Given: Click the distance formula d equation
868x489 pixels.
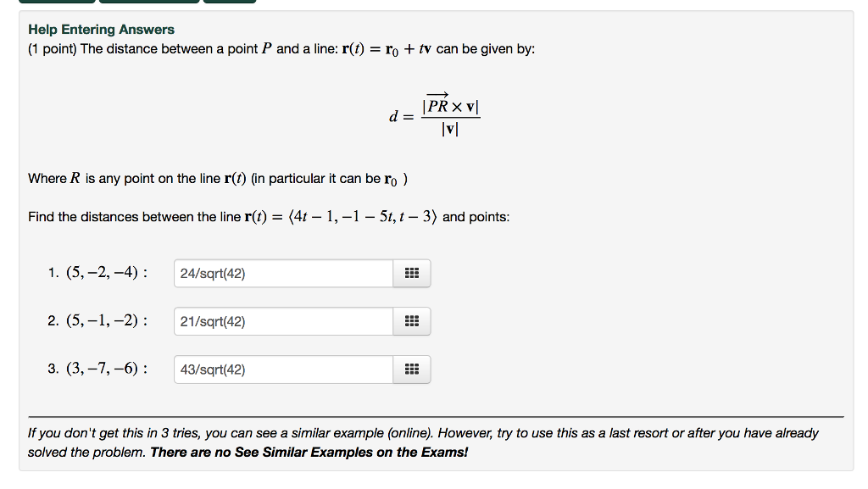Looking at the screenshot, I should [x=435, y=115].
